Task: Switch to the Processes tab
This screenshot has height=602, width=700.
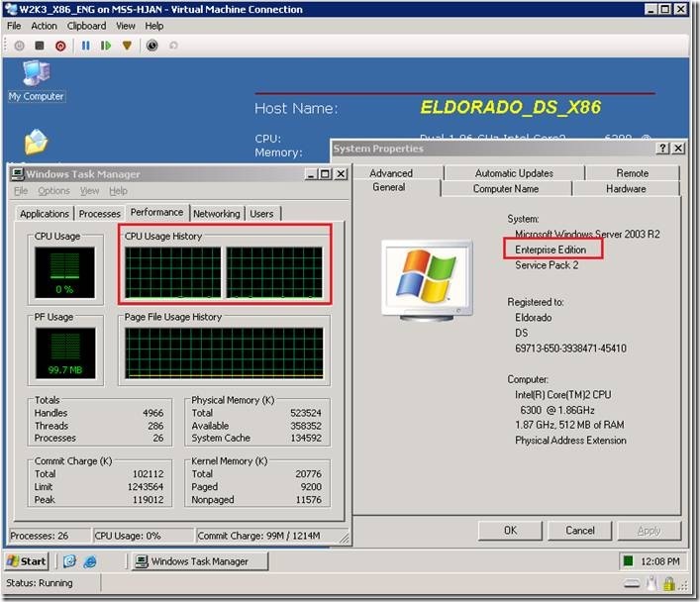Action: pos(100,214)
